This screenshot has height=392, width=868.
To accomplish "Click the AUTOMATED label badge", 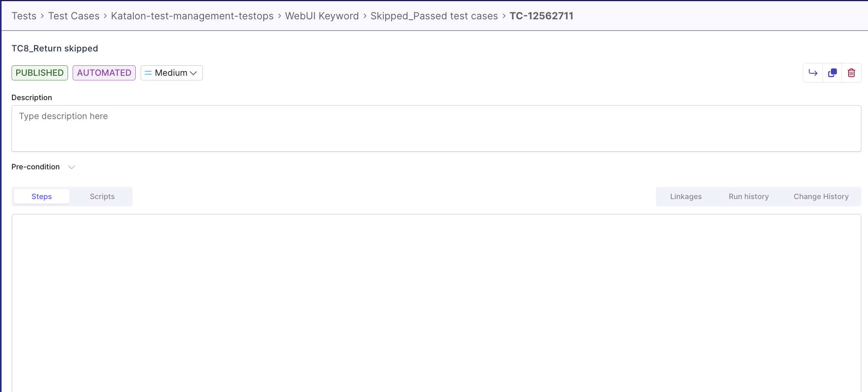I will click(104, 73).
